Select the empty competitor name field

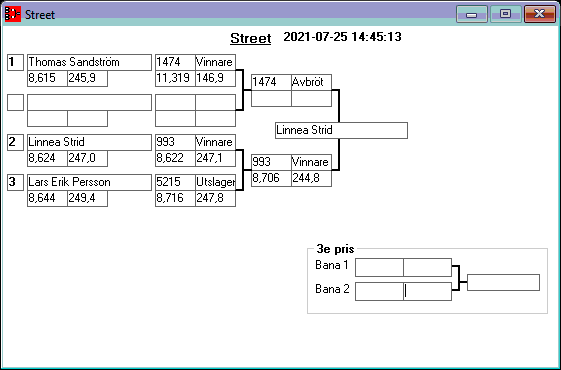click(x=89, y=102)
